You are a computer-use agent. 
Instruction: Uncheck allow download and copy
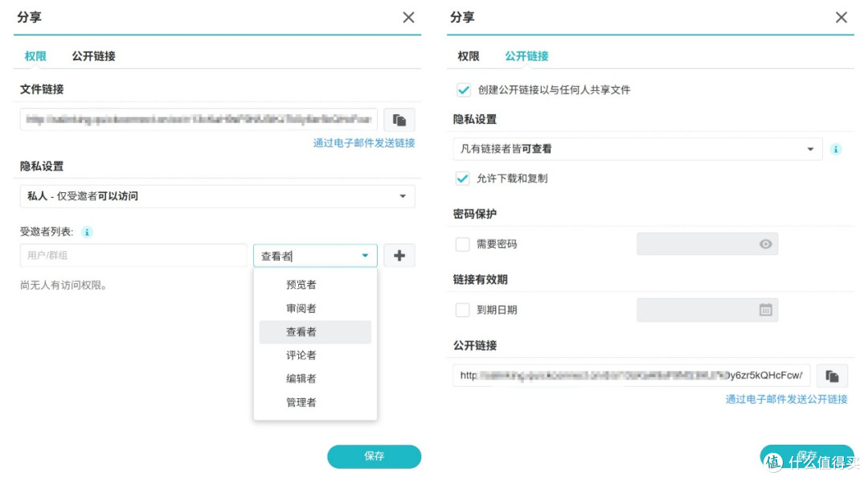462,179
